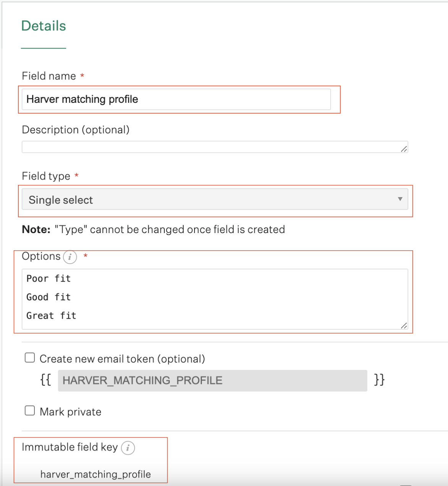Image resolution: width=448 pixels, height=486 pixels.
Task: Focus the empty Description text area
Action: point(215,147)
